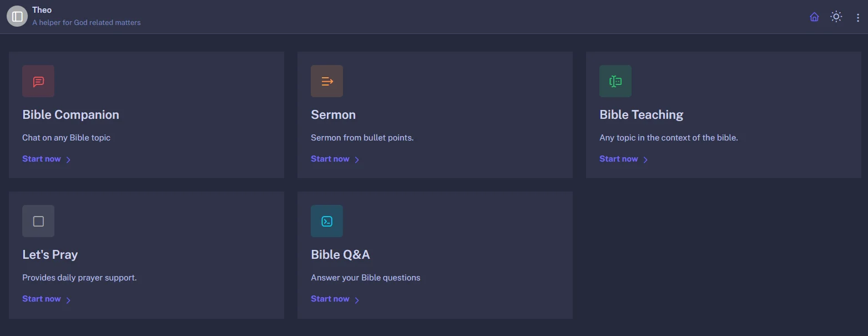The height and width of the screenshot is (336, 868).
Task: Click the Bible Companion chat icon
Action: point(38,81)
